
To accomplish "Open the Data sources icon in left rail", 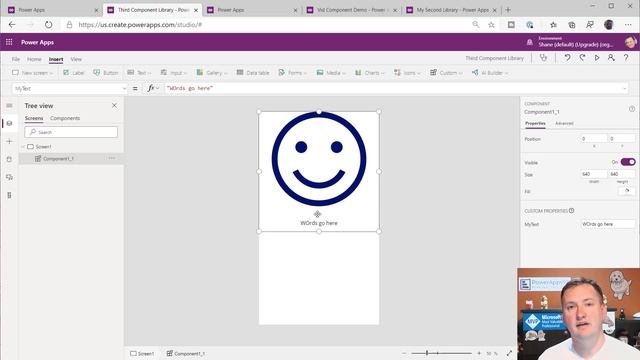I will [9, 159].
